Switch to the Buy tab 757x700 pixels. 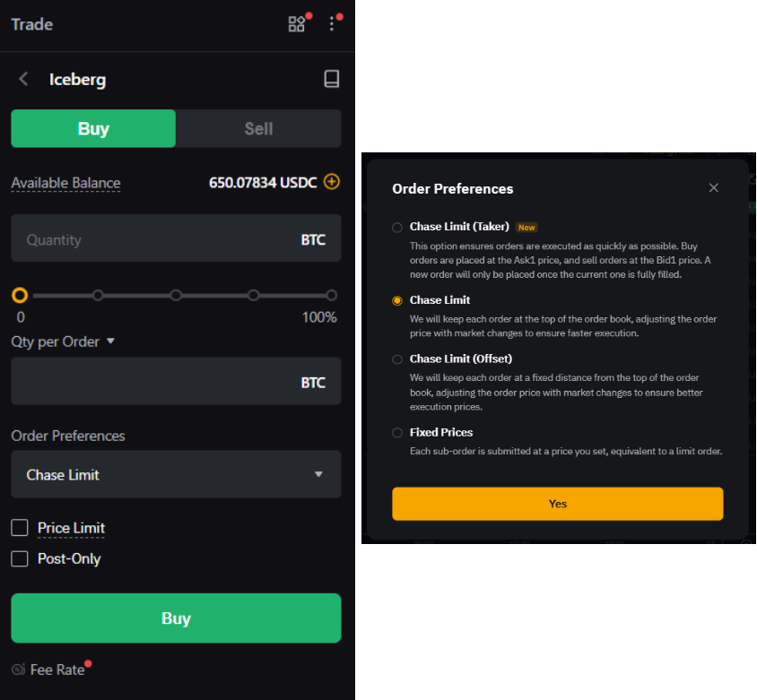[x=93, y=128]
